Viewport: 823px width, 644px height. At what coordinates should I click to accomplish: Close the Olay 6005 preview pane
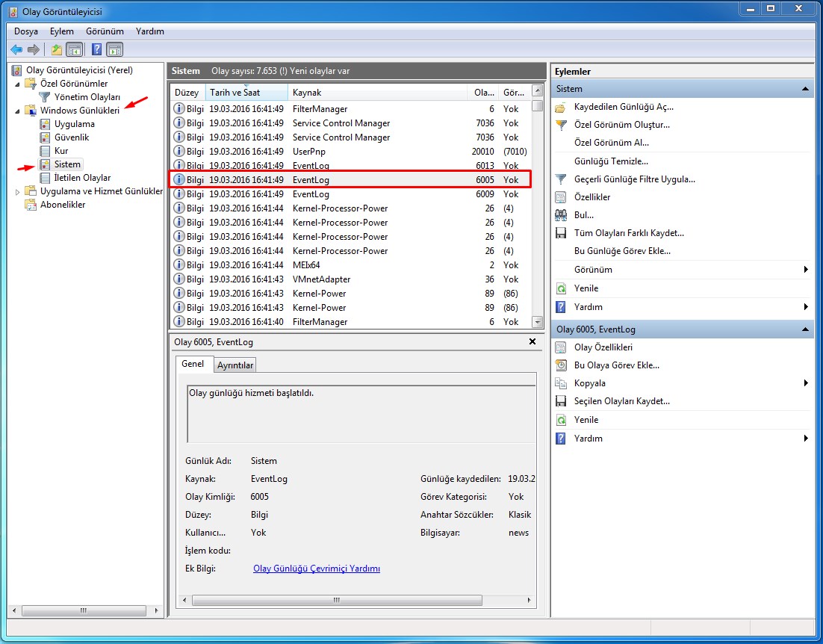coord(532,341)
